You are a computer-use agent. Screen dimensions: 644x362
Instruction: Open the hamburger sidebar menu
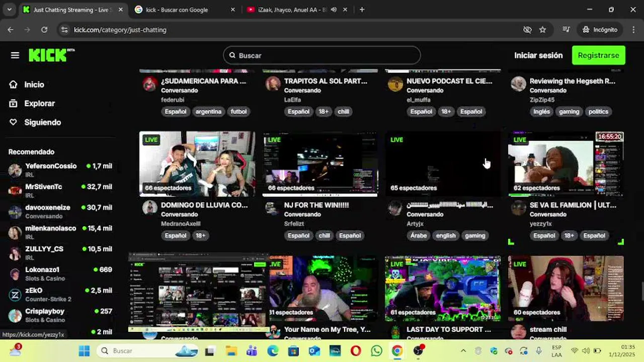(x=15, y=55)
